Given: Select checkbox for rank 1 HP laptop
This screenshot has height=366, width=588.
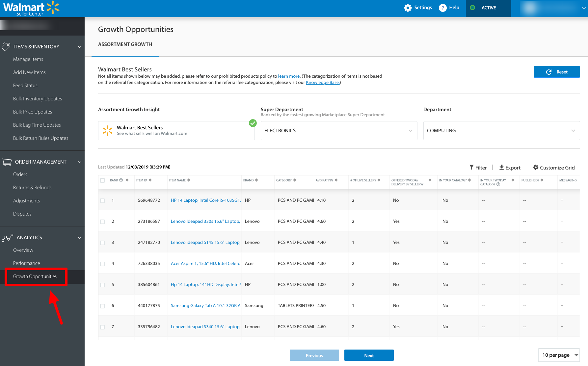Looking at the screenshot, I should [102, 200].
